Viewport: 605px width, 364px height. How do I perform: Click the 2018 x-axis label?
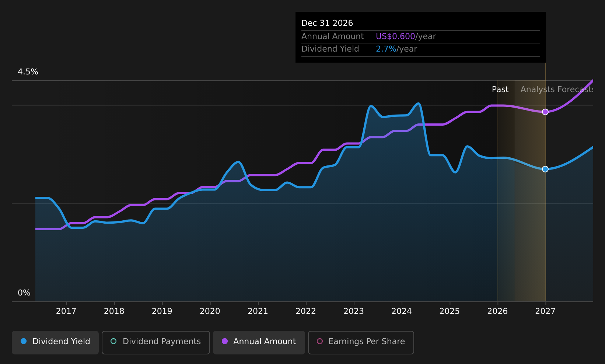click(114, 311)
